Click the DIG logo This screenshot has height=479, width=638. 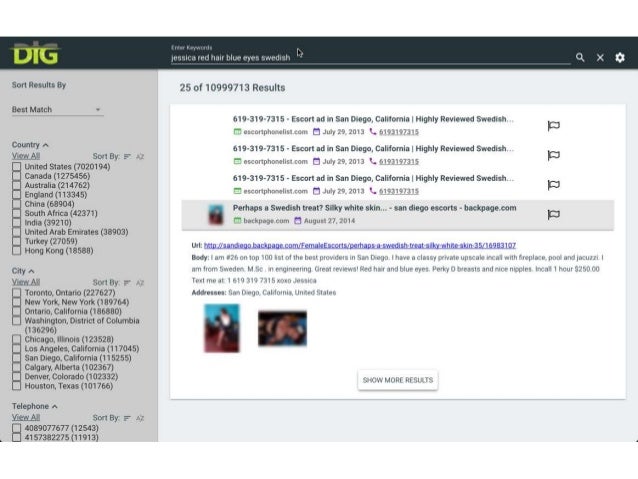(x=35, y=53)
